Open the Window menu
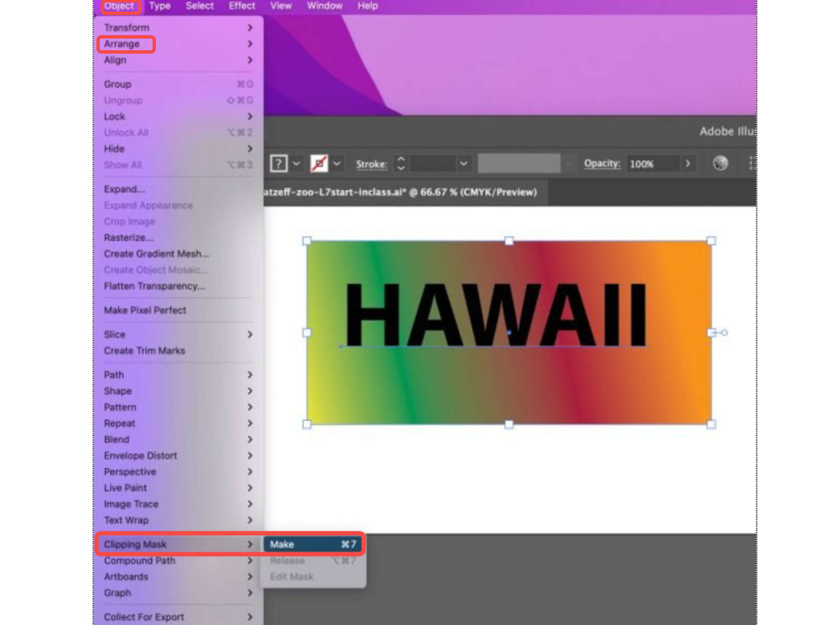Viewport: 840px width, 625px height. [x=324, y=6]
